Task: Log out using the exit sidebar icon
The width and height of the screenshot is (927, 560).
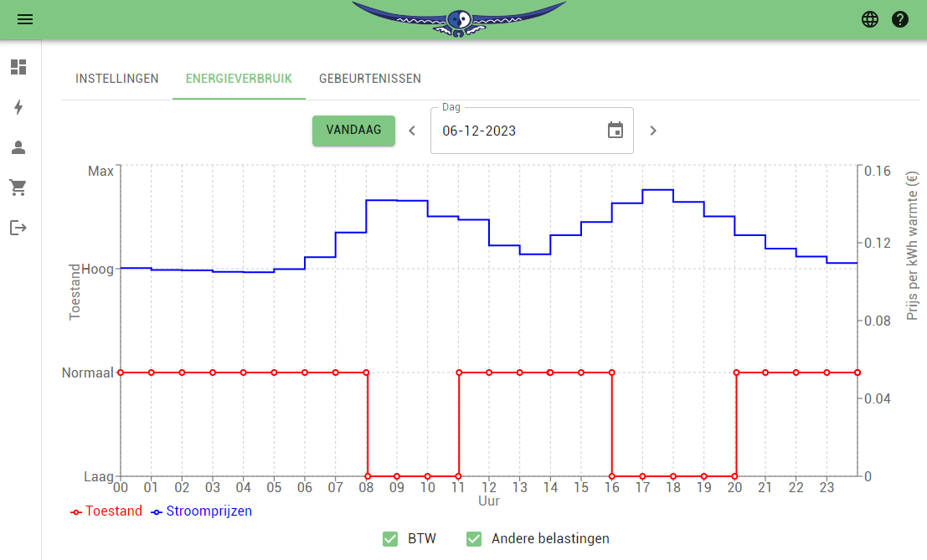Action: [x=18, y=228]
